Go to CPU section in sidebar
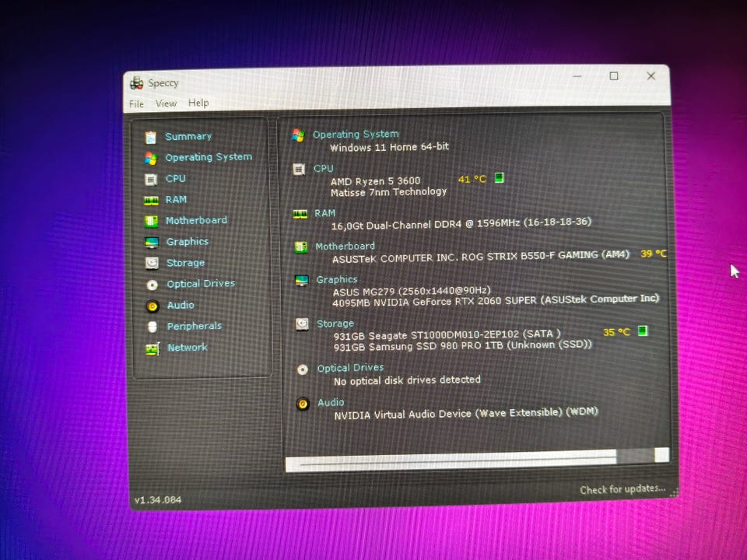Image resolution: width=747 pixels, height=560 pixels. 175,179
